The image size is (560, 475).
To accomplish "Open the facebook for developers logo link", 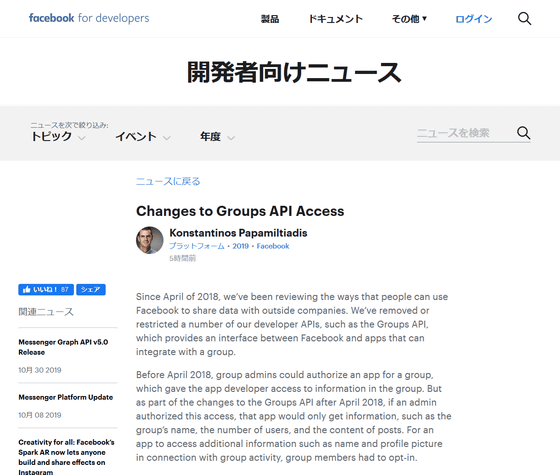I will pyautogui.click(x=89, y=18).
